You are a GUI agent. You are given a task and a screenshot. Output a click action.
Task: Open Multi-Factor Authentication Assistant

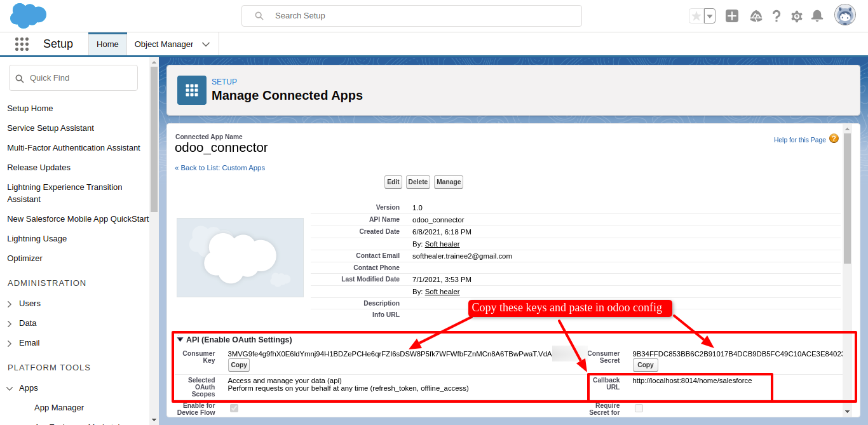pos(74,148)
